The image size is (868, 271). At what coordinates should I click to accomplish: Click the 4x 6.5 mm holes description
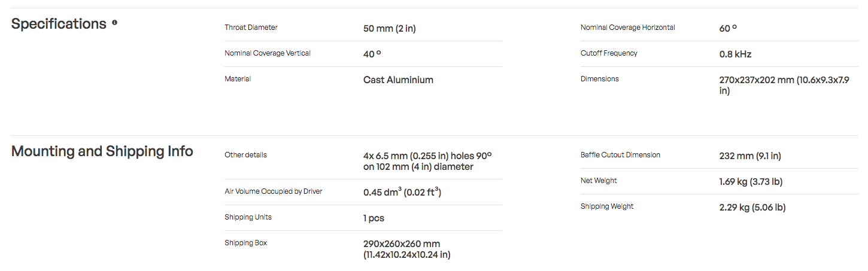pyautogui.click(x=427, y=162)
